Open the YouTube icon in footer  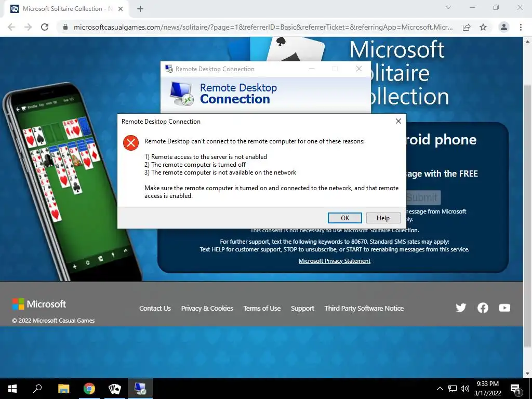click(x=504, y=308)
